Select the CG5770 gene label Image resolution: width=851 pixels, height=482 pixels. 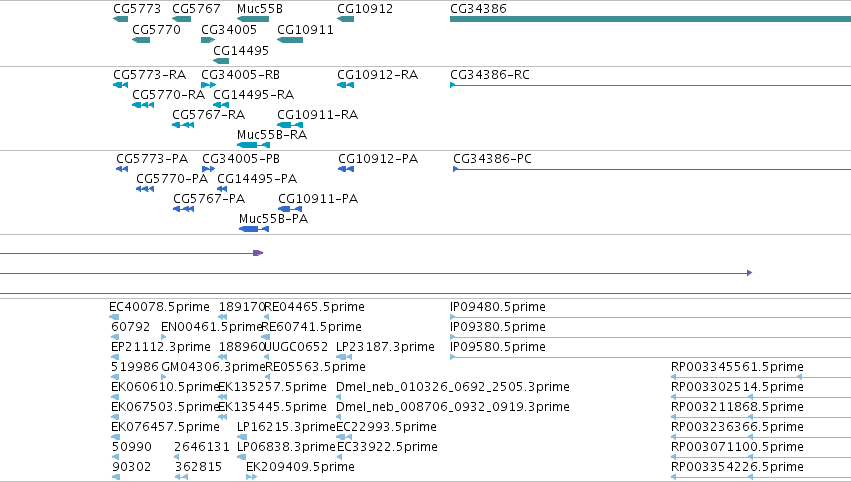(x=156, y=29)
